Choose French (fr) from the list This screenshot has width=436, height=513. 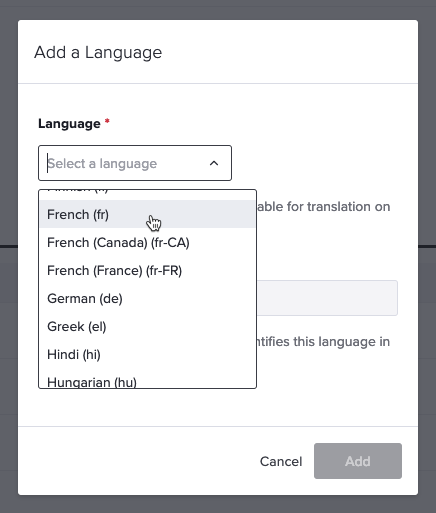coord(147,214)
